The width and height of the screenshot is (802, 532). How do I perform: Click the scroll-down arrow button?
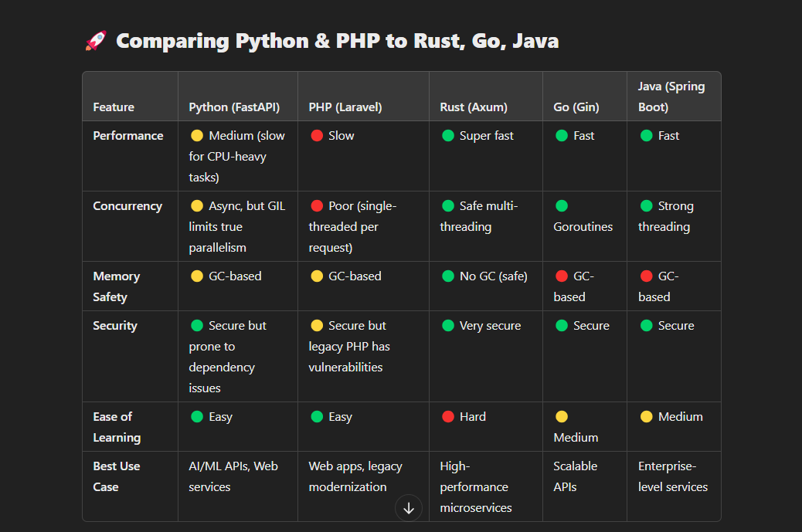click(x=408, y=508)
